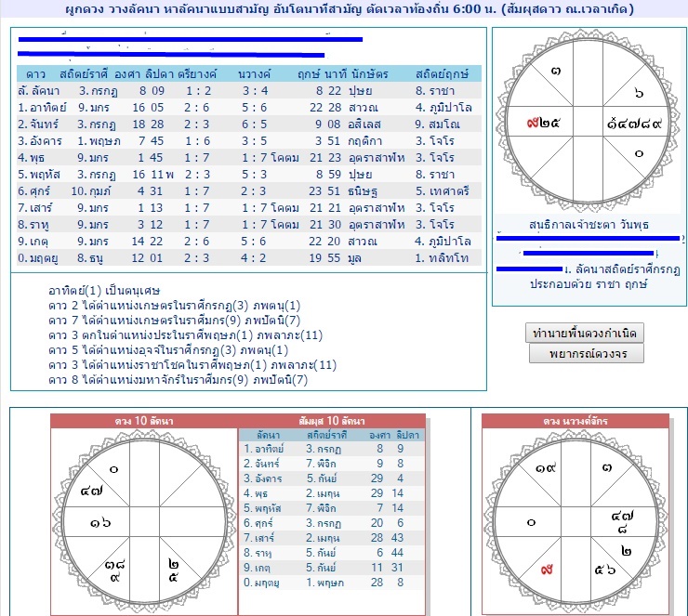Screen dimensions: 688x616
Task: Select 6. ศุกร์ row in สัมผุส 10 ลัคนา table
Action: click(x=332, y=523)
